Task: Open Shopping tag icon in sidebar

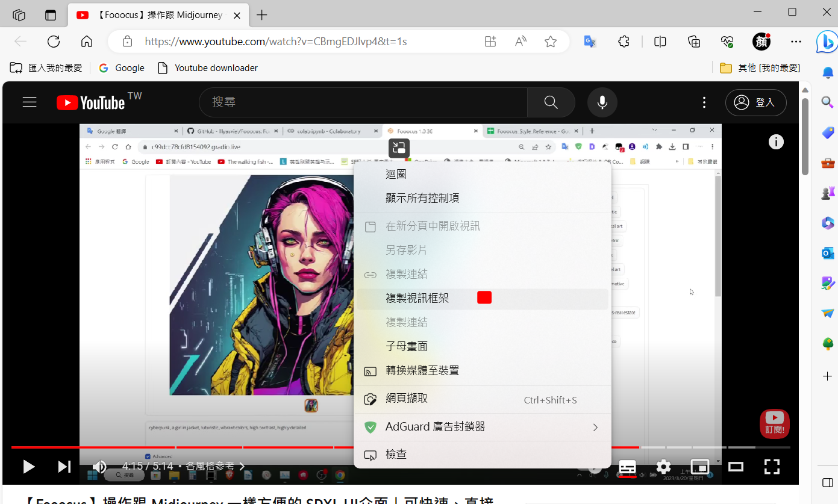Action: tap(828, 133)
